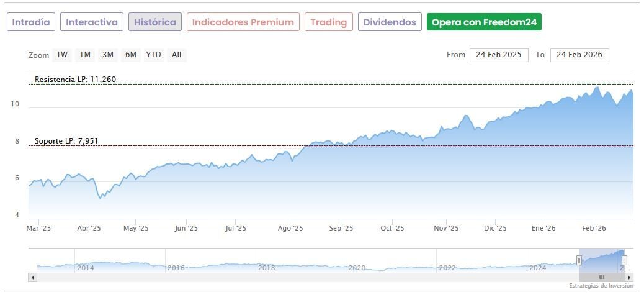The width and height of the screenshot is (644, 297).
Task: Click the navigator scrollbar right arrow
Action: [629, 277]
